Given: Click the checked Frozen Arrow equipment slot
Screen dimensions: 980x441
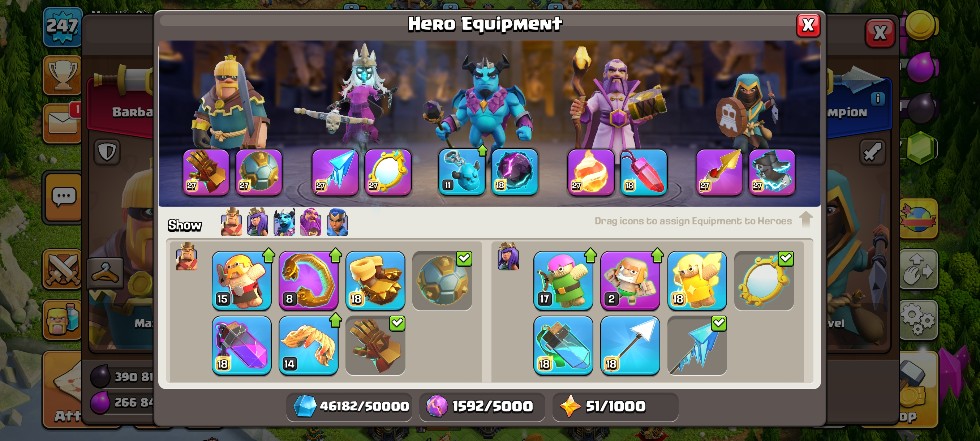Looking at the screenshot, I should (x=697, y=346).
